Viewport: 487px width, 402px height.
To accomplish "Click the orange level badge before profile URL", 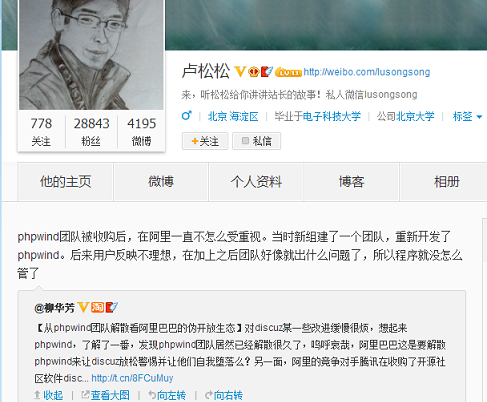I will [x=288, y=72].
